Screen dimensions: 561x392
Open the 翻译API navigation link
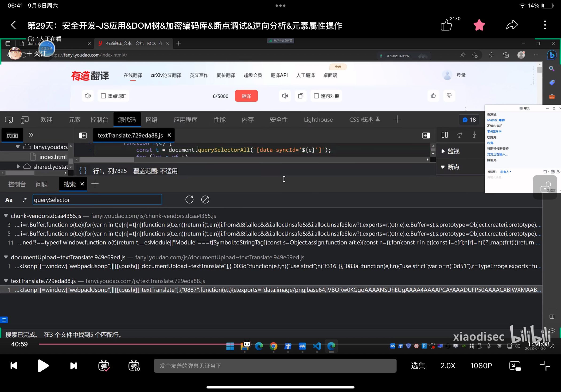(x=279, y=75)
